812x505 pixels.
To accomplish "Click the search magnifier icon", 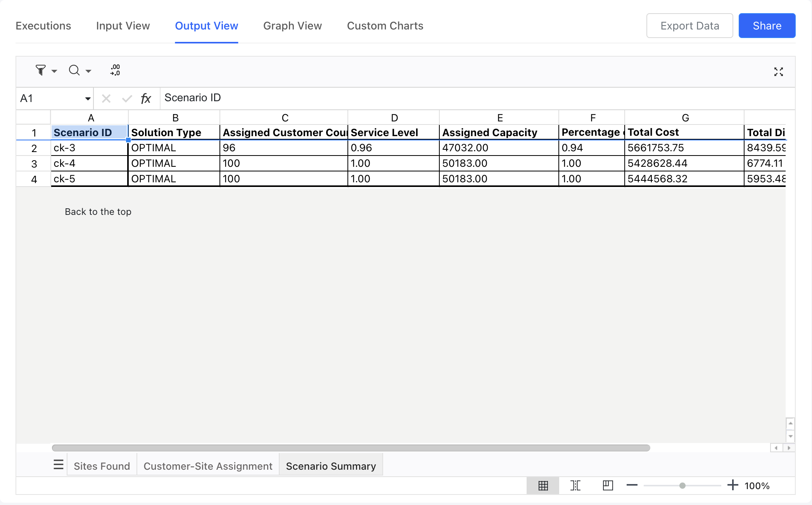I will coord(74,70).
